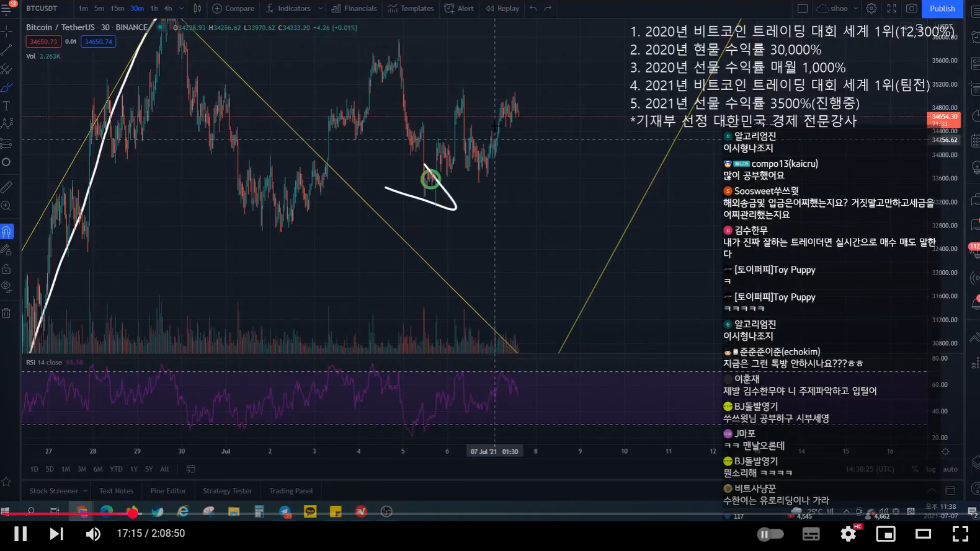Screen dimensions: 980x551
Task: Select the 1h timeframe
Action: pos(154,9)
